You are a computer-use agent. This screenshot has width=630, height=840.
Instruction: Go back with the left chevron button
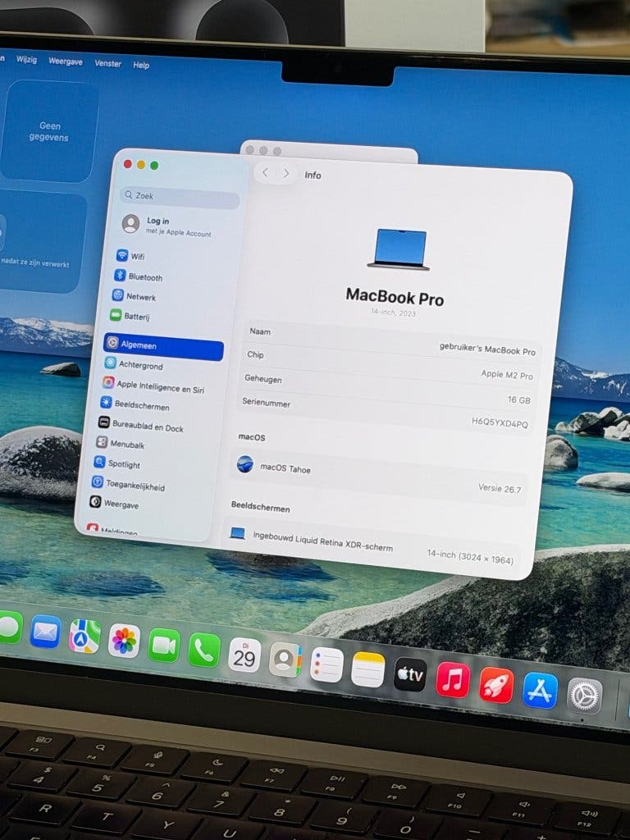tap(265, 172)
